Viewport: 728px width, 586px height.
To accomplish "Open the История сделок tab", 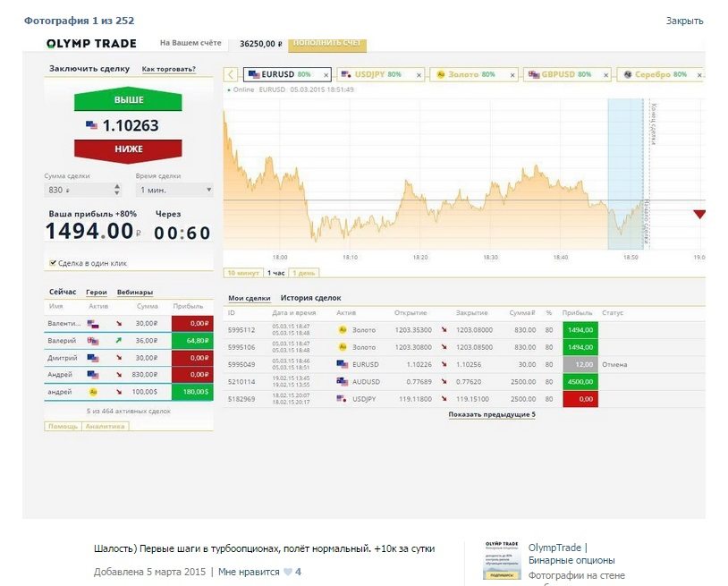I will tap(310, 298).
